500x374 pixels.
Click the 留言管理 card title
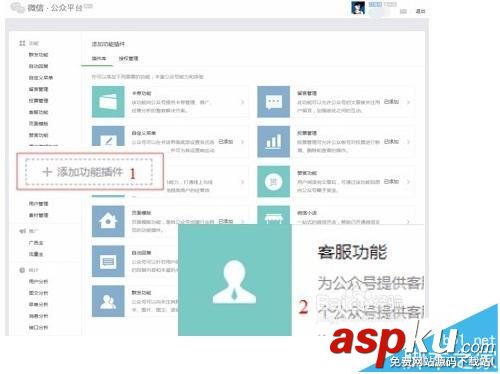tap(307, 93)
